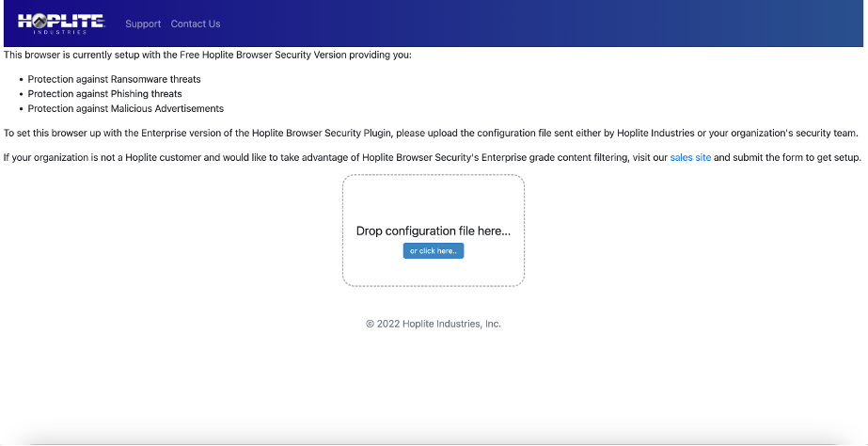
Task: Click the '© 2022 Hoplite Industries, Inc.' footer
Action: 434,324
